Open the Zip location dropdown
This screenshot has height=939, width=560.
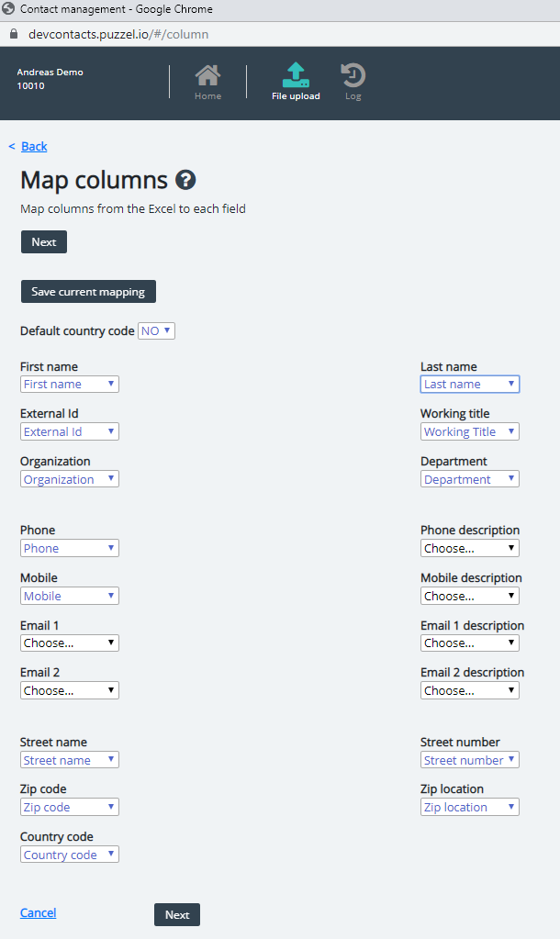click(x=470, y=808)
